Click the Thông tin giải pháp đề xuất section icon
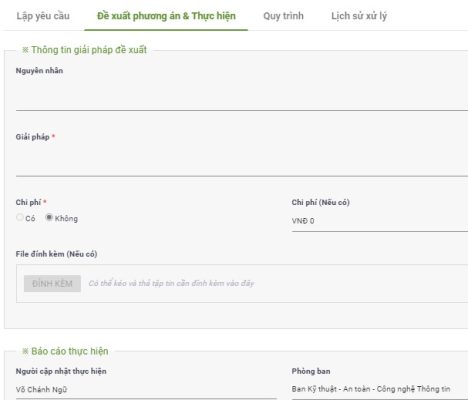 tap(25, 50)
